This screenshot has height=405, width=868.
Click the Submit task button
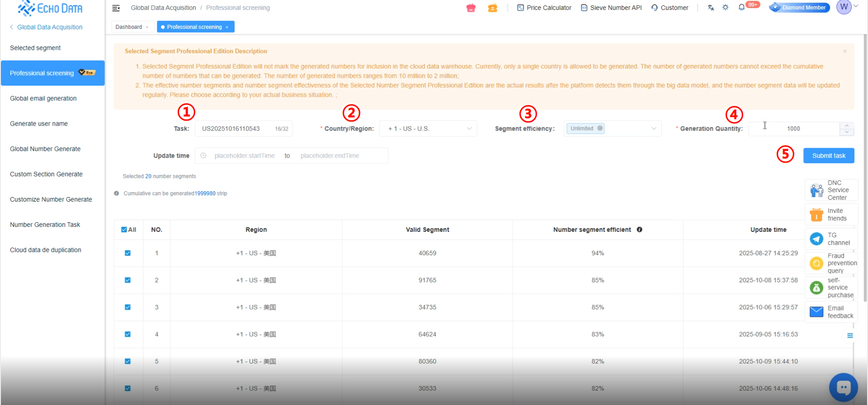[828, 155]
